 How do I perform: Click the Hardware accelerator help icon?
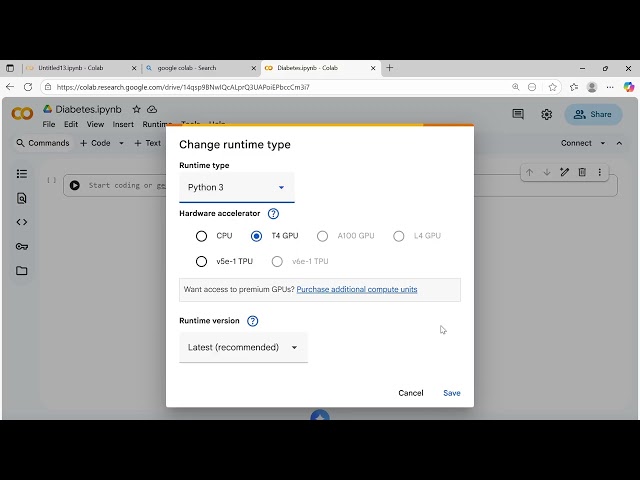pyautogui.click(x=273, y=213)
